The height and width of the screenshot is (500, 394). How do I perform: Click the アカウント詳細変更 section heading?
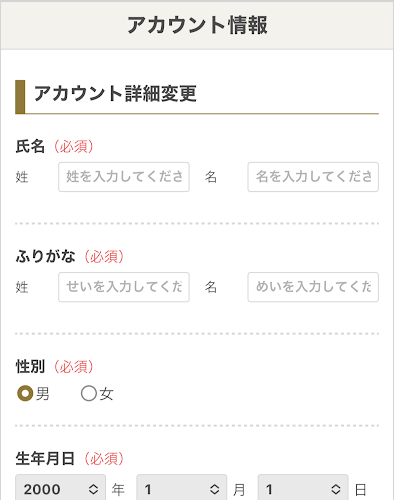[x=115, y=93]
